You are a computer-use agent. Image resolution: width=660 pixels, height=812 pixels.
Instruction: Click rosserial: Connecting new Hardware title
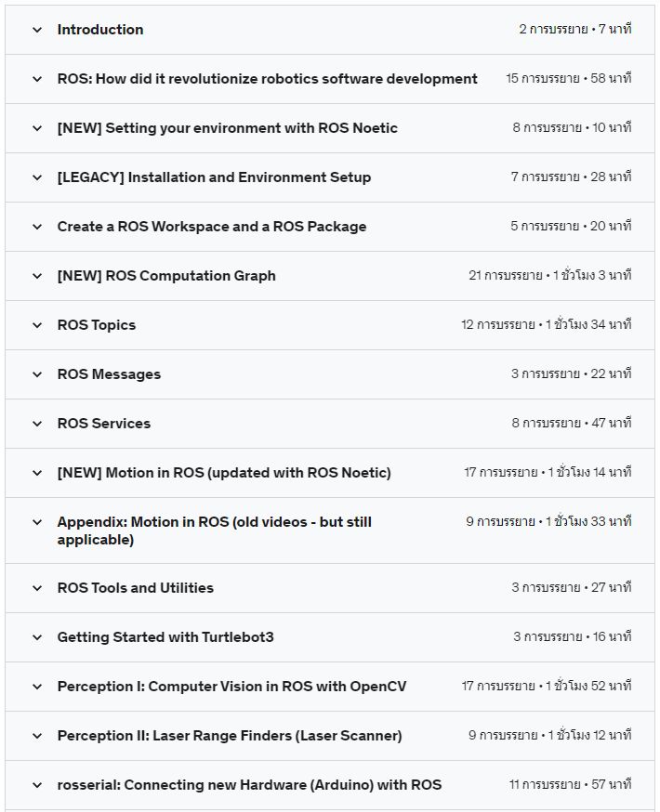tap(249, 785)
